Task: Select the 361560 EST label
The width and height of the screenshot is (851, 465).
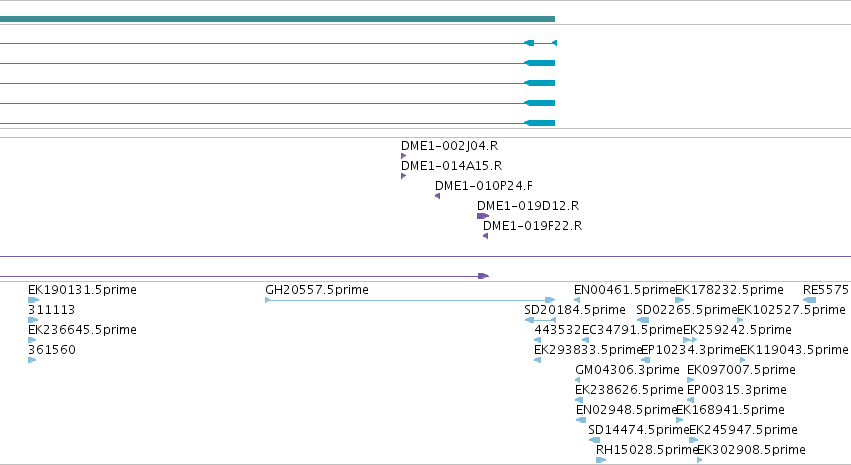Action: coord(52,351)
